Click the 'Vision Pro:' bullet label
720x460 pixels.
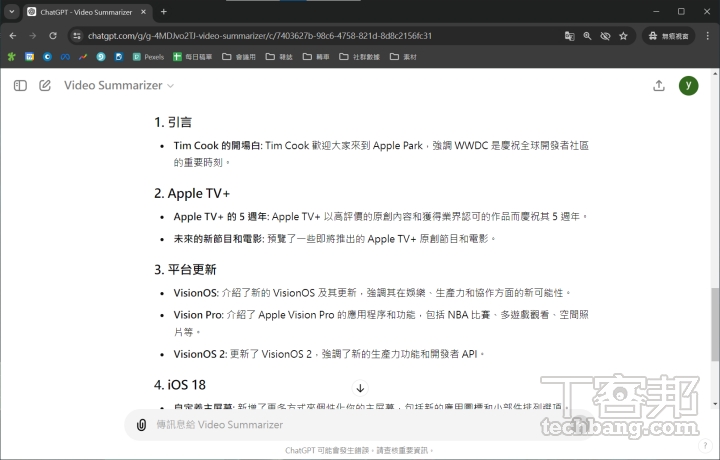click(x=198, y=315)
